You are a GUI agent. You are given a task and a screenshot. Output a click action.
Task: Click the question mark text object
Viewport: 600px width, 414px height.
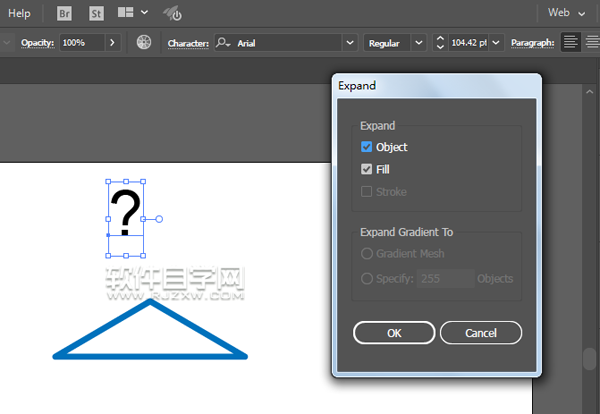point(125,212)
